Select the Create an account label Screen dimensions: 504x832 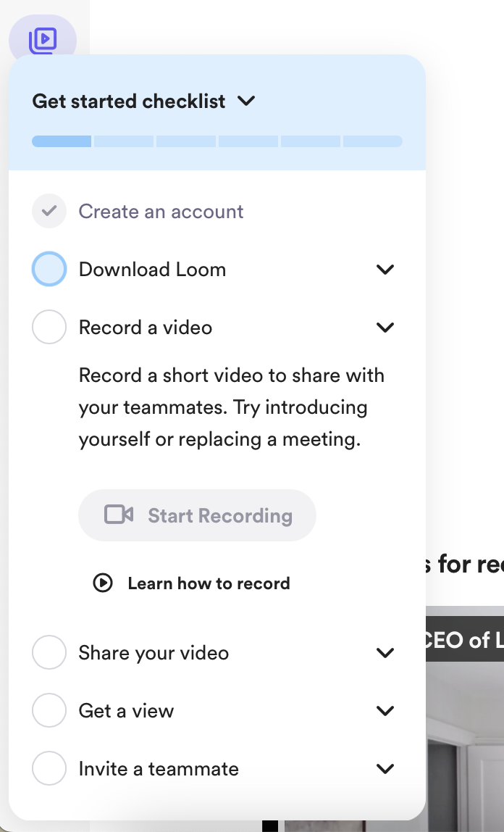[161, 211]
